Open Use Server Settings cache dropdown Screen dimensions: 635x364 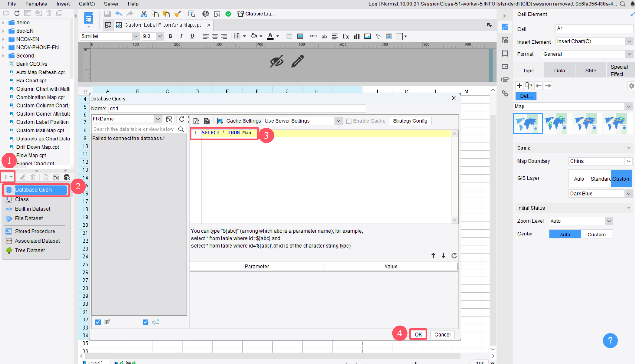(x=338, y=121)
